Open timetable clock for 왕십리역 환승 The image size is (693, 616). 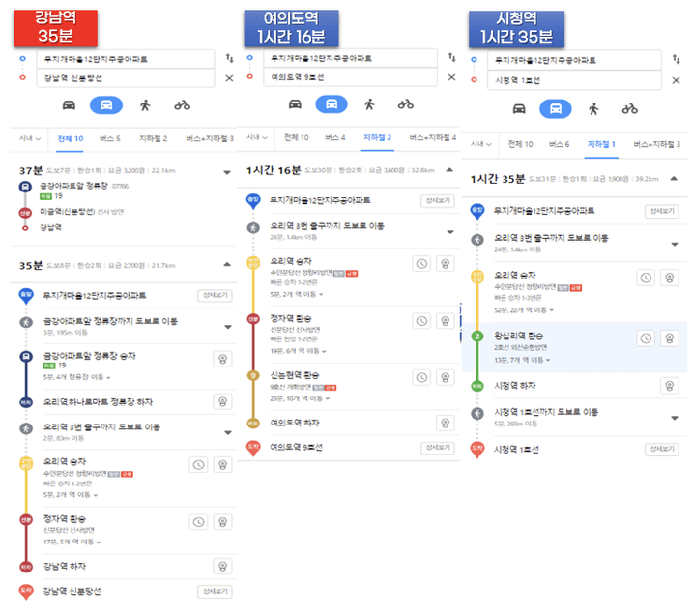(647, 338)
